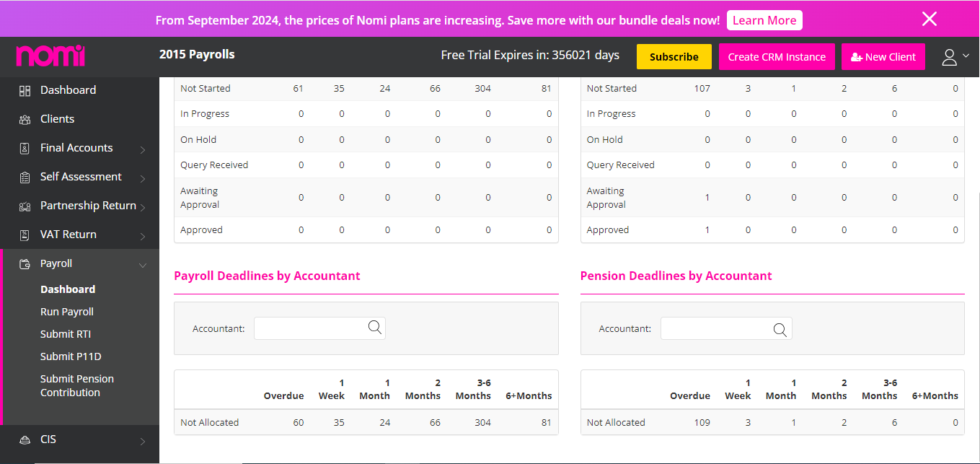The height and width of the screenshot is (464, 980).
Task: Click Create CRM Instance button
Action: 777,57
